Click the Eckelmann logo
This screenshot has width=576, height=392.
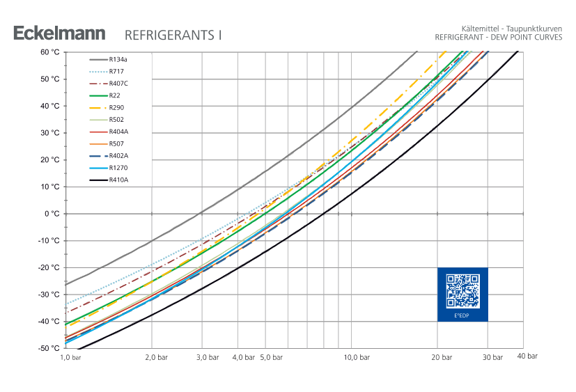tap(59, 33)
